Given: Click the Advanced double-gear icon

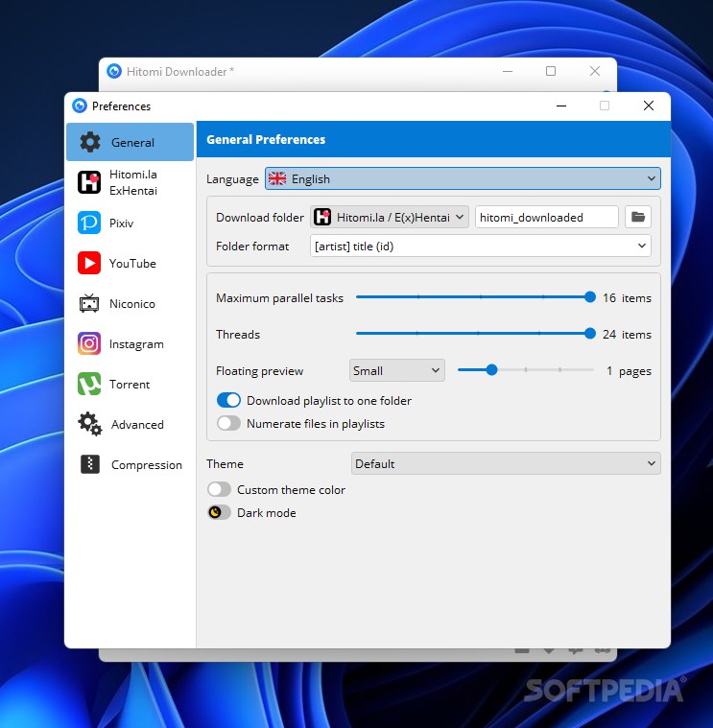Looking at the screenshot, I should pyautogui.click(x=89, y=424).
